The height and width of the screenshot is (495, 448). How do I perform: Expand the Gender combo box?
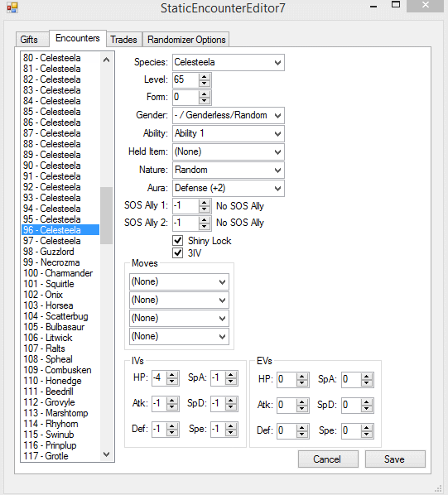pyautogui.click(x=229, y=116)
